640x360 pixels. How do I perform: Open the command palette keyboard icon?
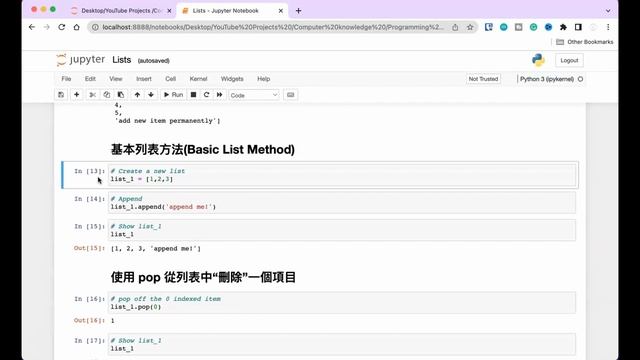tap(291, 95)
